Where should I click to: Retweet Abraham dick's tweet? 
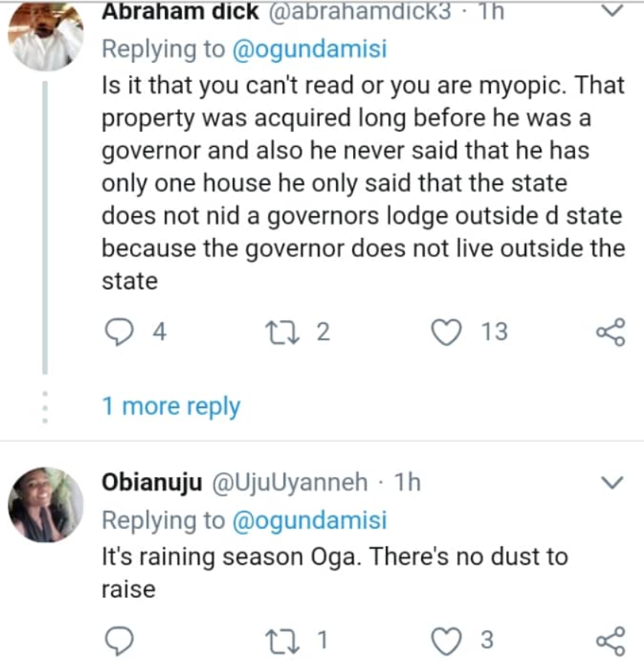click(282, 332)
